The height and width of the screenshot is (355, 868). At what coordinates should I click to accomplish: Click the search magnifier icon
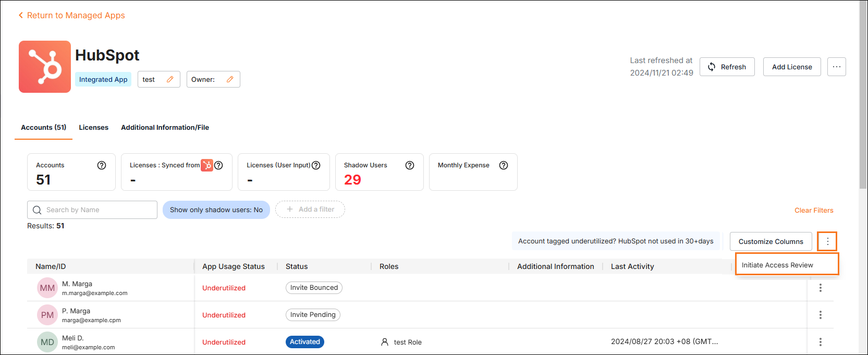click(x=37, y=210)
